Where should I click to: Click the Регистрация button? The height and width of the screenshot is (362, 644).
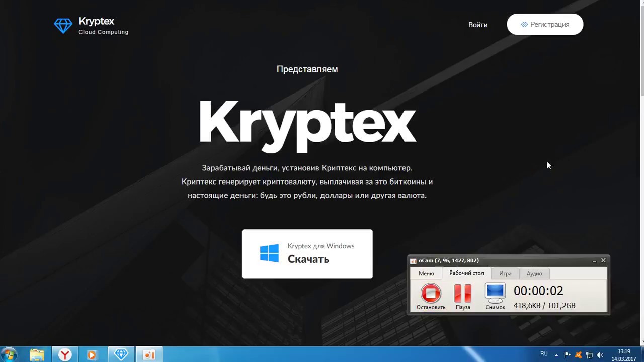(545, 24)
